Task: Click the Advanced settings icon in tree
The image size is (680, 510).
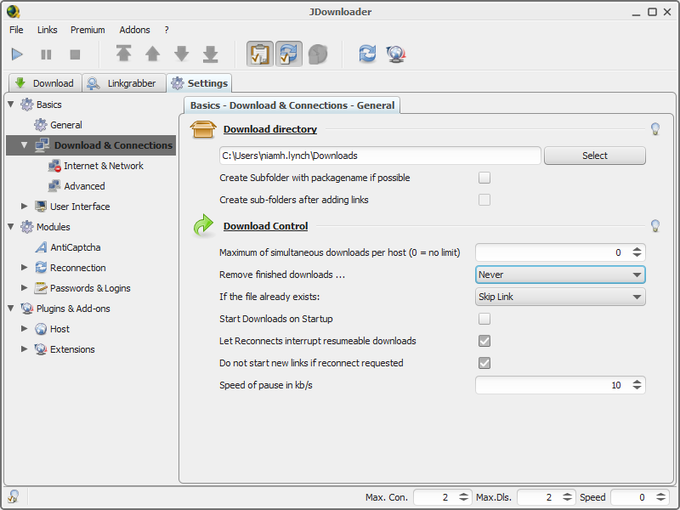Action: coord(54,186)
